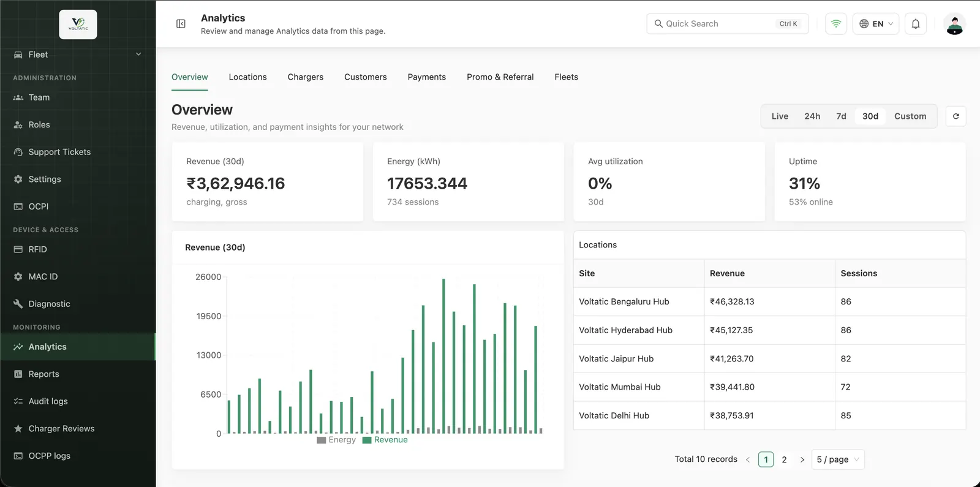Click the Diagnostic wrench icon
Screen dimensions: 980x487
click(x=18, y=304)
